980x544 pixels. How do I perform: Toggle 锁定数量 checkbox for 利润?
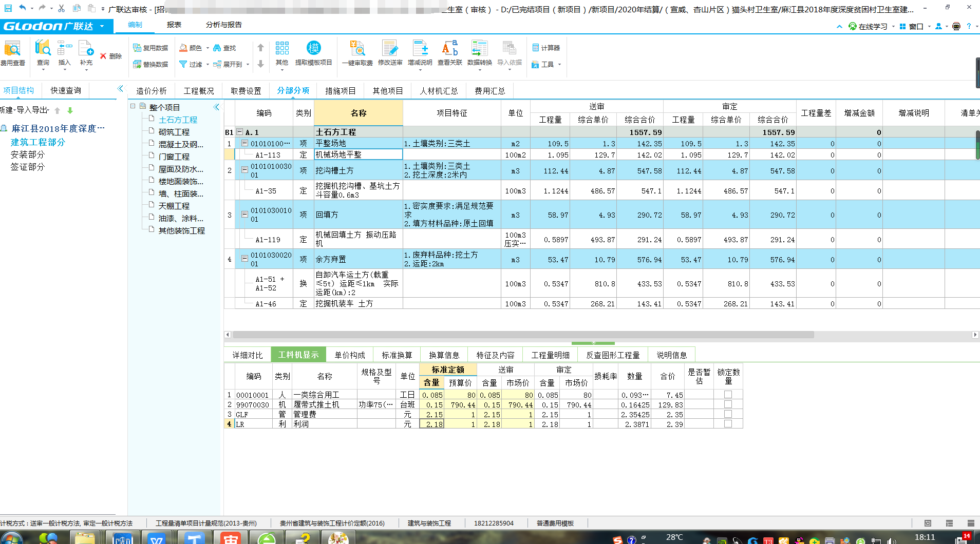coord(728,424)
